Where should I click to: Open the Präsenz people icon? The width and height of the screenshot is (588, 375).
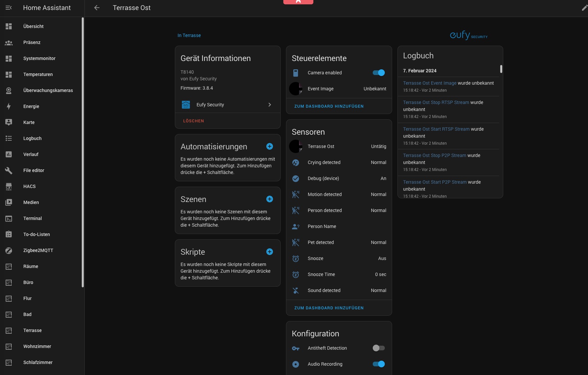(x=9, y=42)
